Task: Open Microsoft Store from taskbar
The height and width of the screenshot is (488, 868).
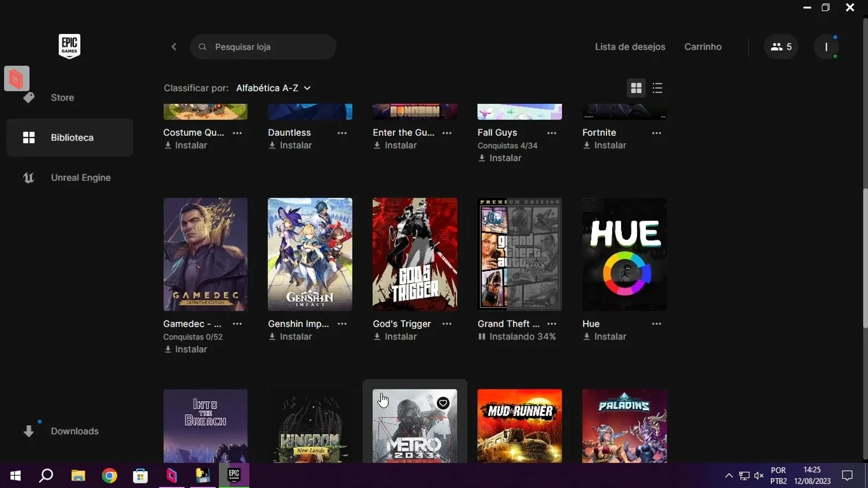Action: 140,476
